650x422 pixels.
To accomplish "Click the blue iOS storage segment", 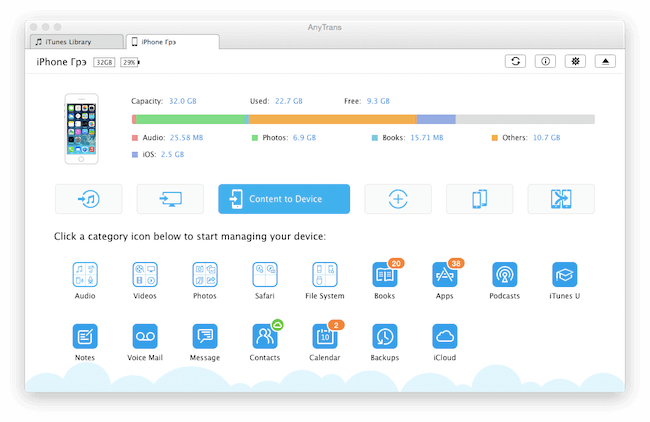I will tap(436, 119).
